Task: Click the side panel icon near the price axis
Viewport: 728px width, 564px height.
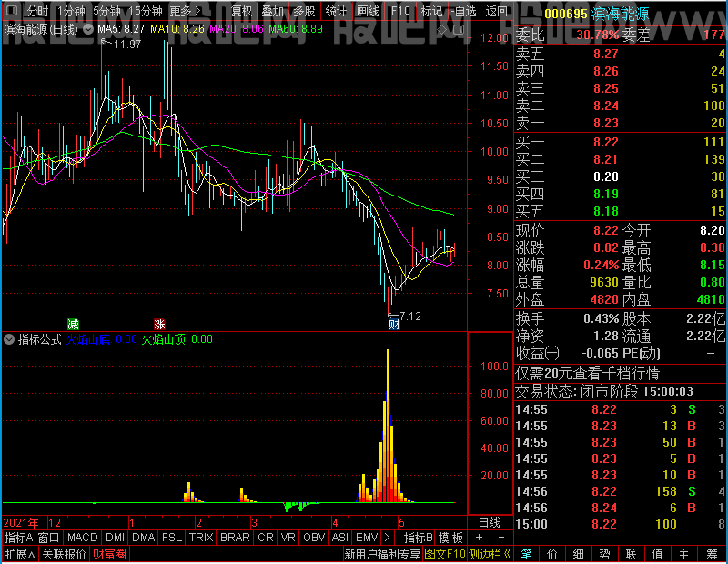Action: [459, 30]
